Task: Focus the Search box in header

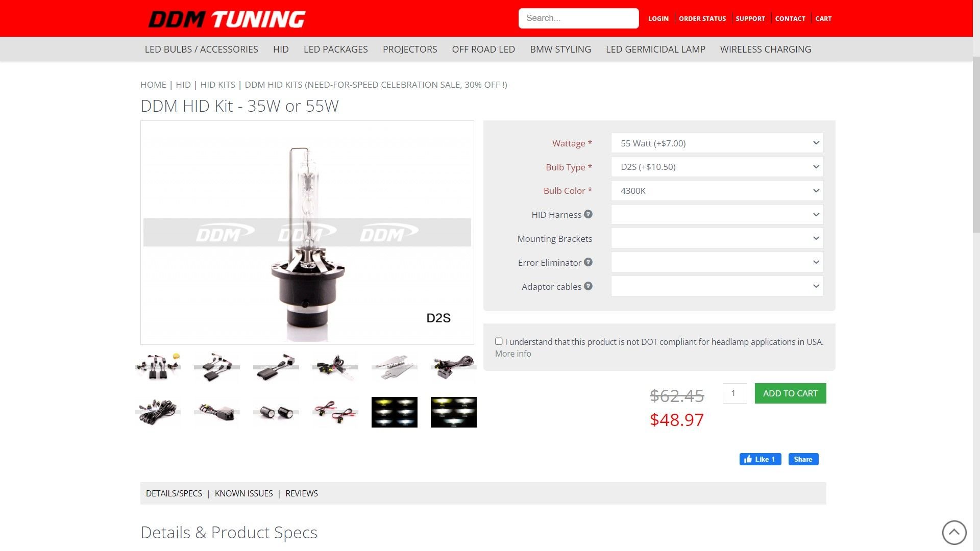Action: pos(579,18)
